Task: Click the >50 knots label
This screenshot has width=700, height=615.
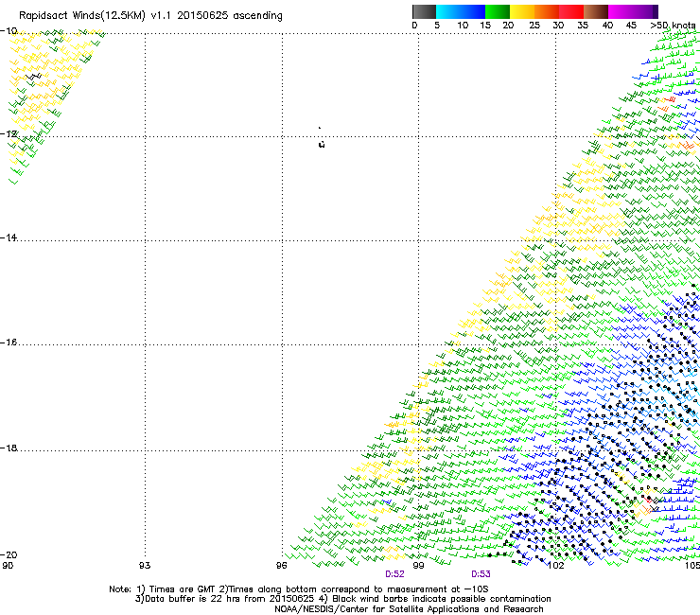Action: (x=673, y=26)
